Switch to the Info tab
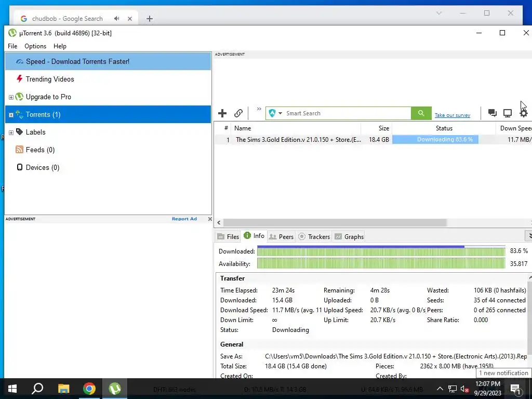Image resolution: width=532 pixels, height=399 pixels. tap(254, 236)
